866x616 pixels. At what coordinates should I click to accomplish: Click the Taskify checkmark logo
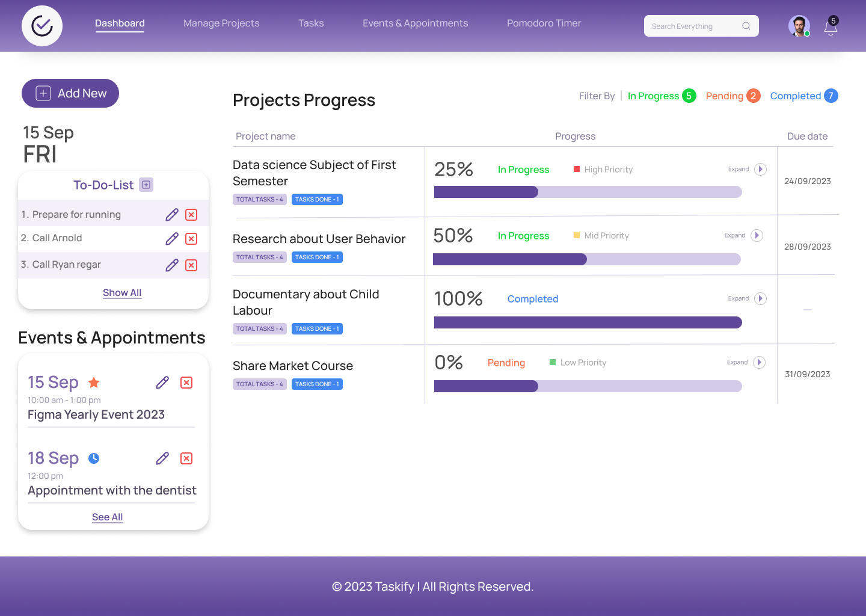pyautogui.click(x=42, y=26)
